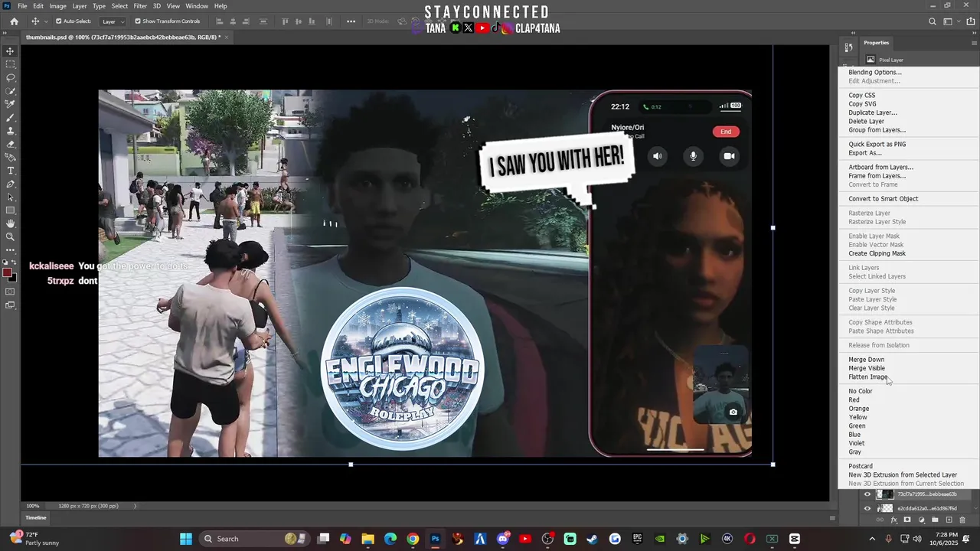This screenshot has width=980, height=551.
Task: Toggle the Auto-Select checkbox
Action: 59,21
